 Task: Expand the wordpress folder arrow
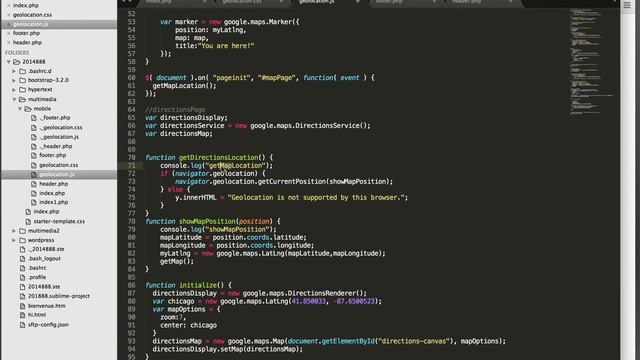(x=14, y=240)
